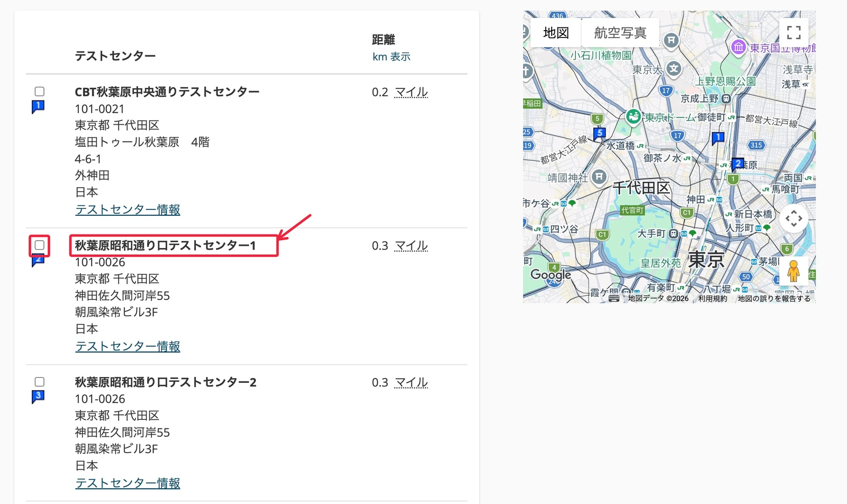Click heading 秋葉原昭和通り口テストセンター1
Screen dimensions: 847x504
click(166, 245)
